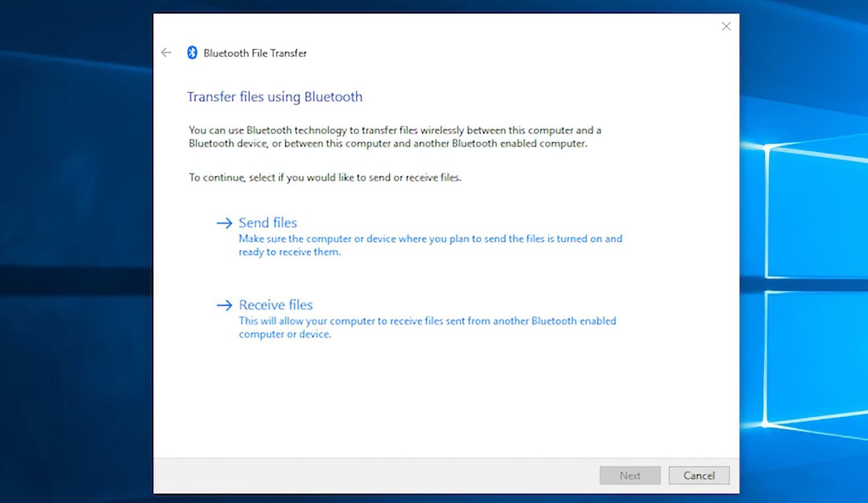Screen dimensions: 868x503
Task: Click the arrow icon beside Send files
Action: tap(223, 222)
